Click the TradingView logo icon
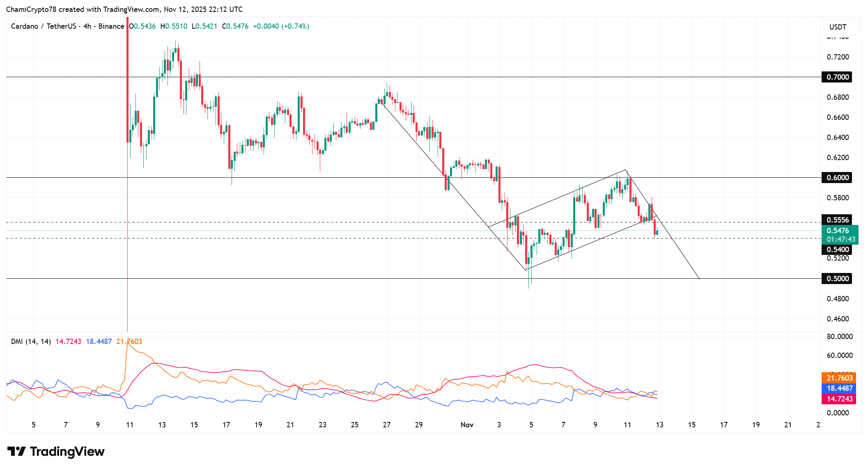 click(17, 451)
